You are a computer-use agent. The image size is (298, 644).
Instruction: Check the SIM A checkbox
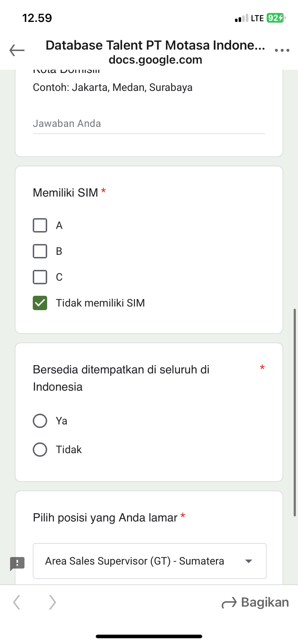[40, 225]
